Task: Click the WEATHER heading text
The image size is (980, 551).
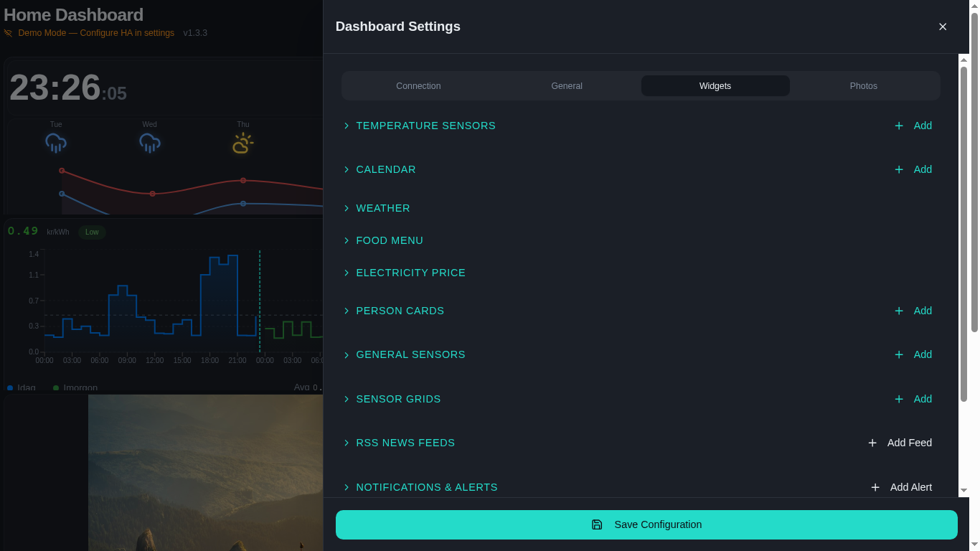Action: 383,208
